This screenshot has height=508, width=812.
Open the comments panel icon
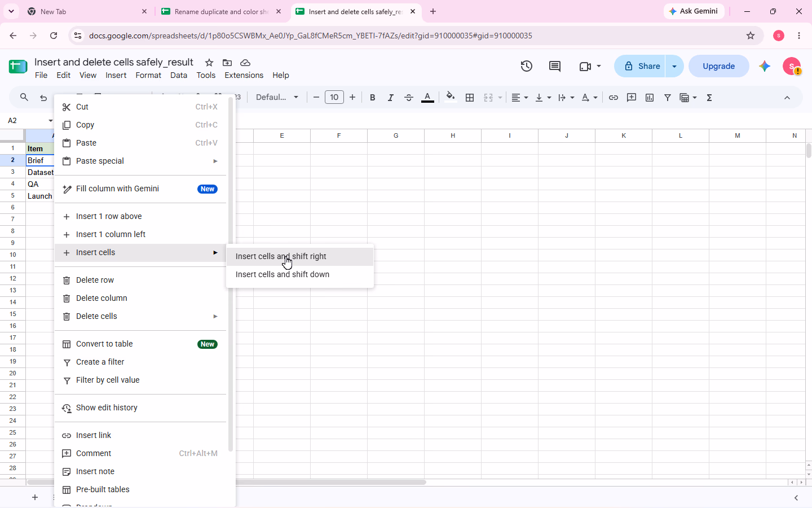coord(555,66)
